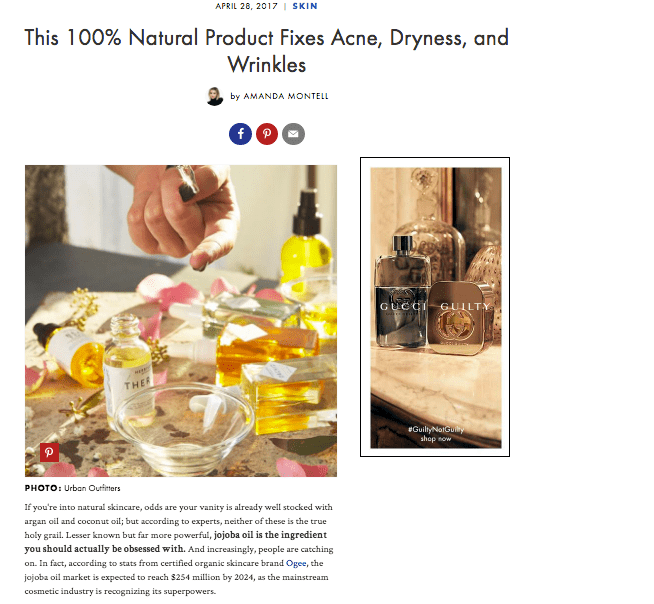Screen dimensions: 654x604
Task: Click the glass bowl in the article photo
Action: point(184,428)
